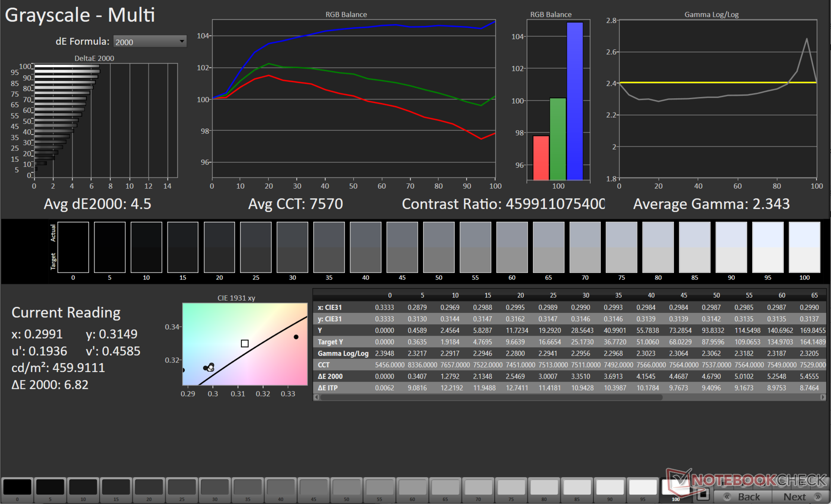Select the 25 percent gray patch thumbnail
Screen dimensions: 831x504
(182, 488)
